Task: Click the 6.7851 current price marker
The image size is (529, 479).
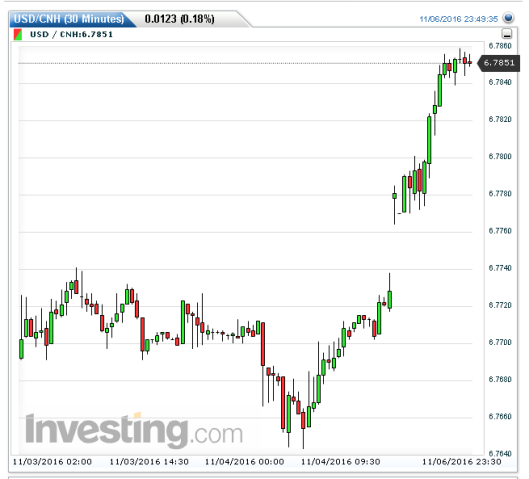Action: click(499, 63)
